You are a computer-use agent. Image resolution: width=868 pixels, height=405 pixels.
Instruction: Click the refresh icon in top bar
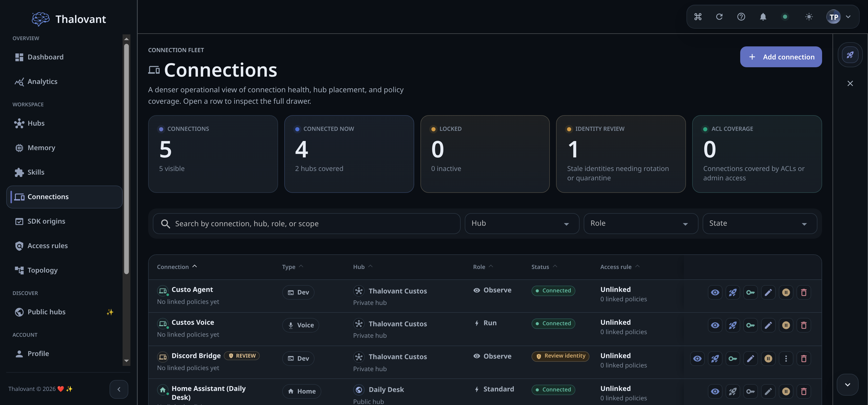pos(719,16)
